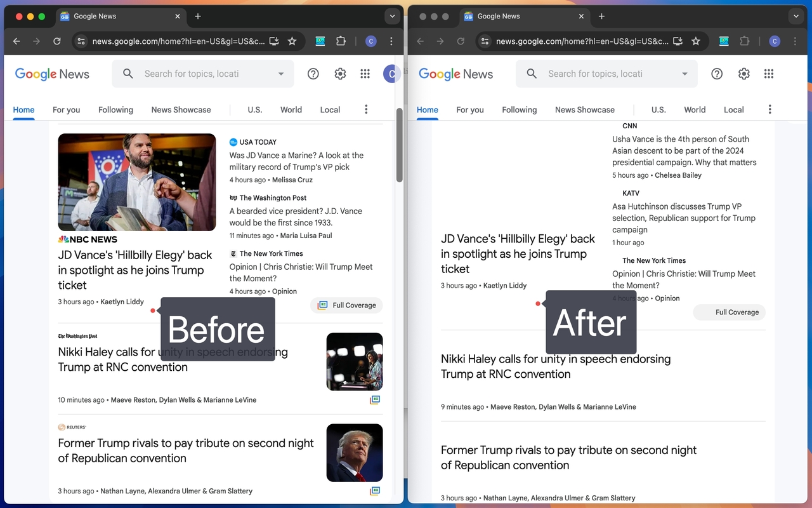Open Nikki Haley headline in right window
Screen dimensions: 812x508
pos(556,366)
